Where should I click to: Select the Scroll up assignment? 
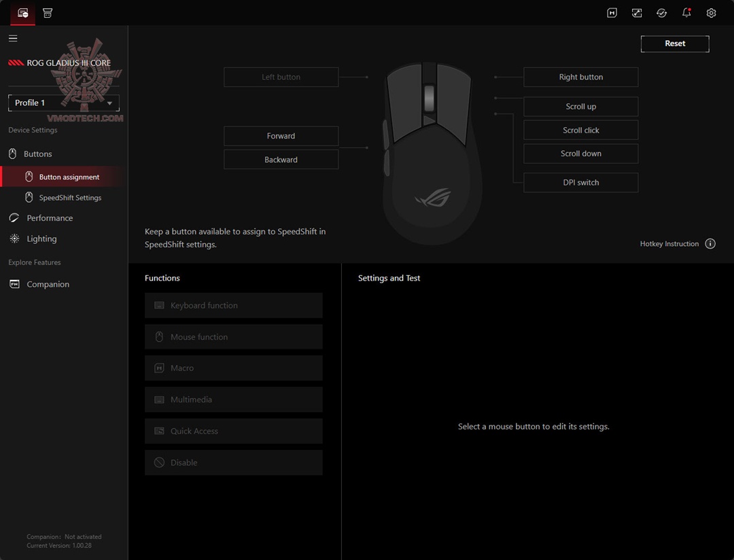coord(580,107)
